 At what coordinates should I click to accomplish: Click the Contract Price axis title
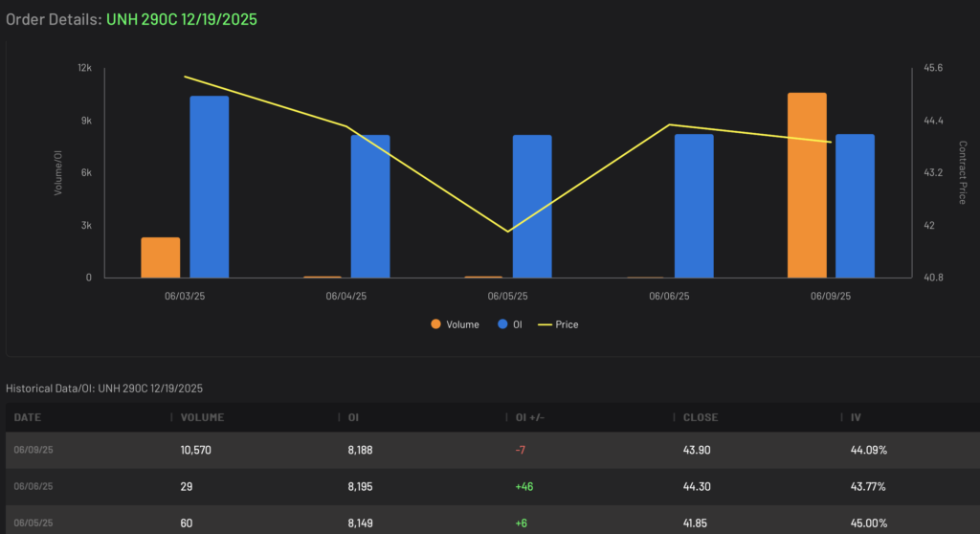tap(963, 172)
